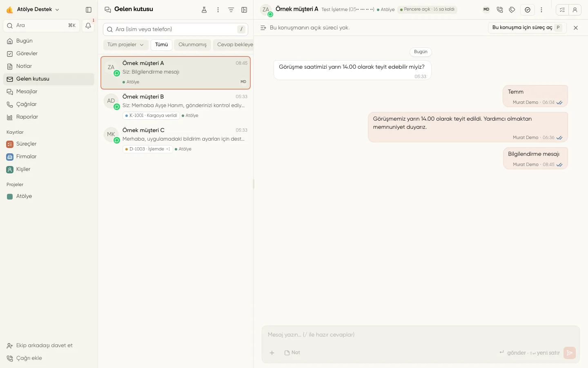Viewport: 588px width, 368px height.
Task: Toggle Not mode in the message composer
Action: (292, 353)
